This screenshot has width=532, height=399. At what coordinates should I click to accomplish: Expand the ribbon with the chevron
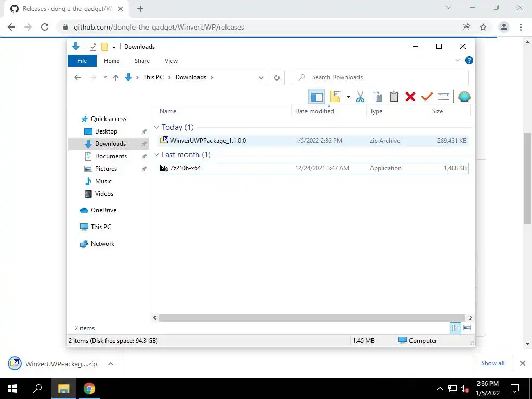pos(457,60)
